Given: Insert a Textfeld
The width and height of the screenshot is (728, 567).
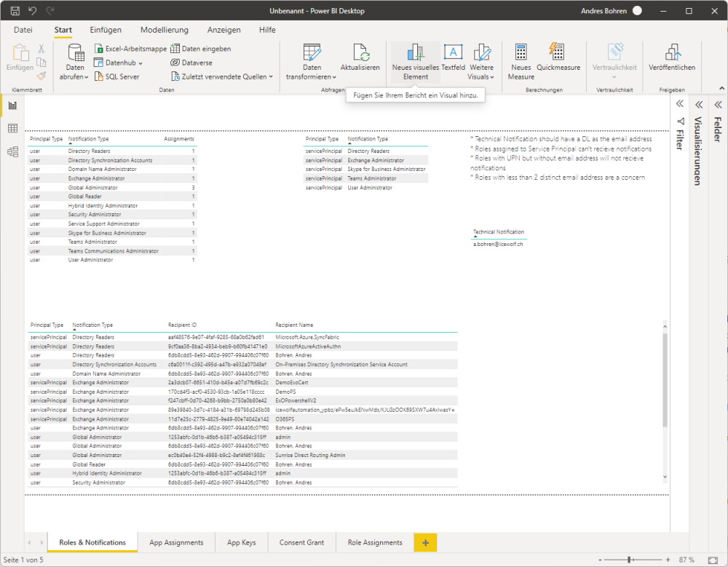Looking at the screenshot, I should tap(453, 58).
